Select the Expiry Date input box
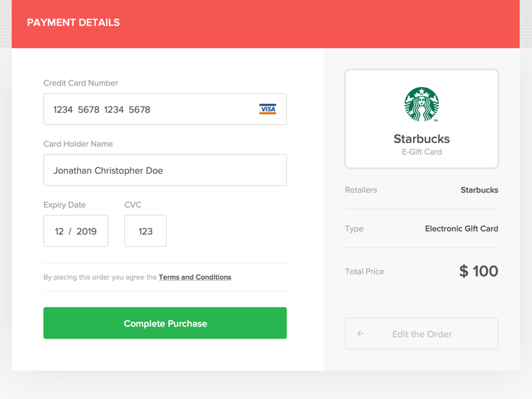532x399 pixels. pyautogui.click(x=76, y=231)
